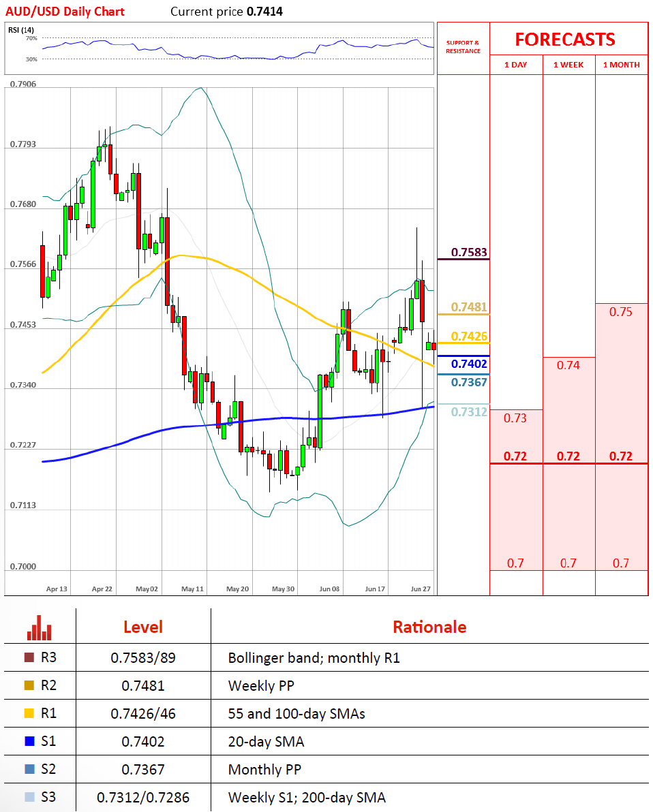Click the RSI 30% level label
This screenshot has width=653, height=812.
pyautogui.click(x=31, y=59)
